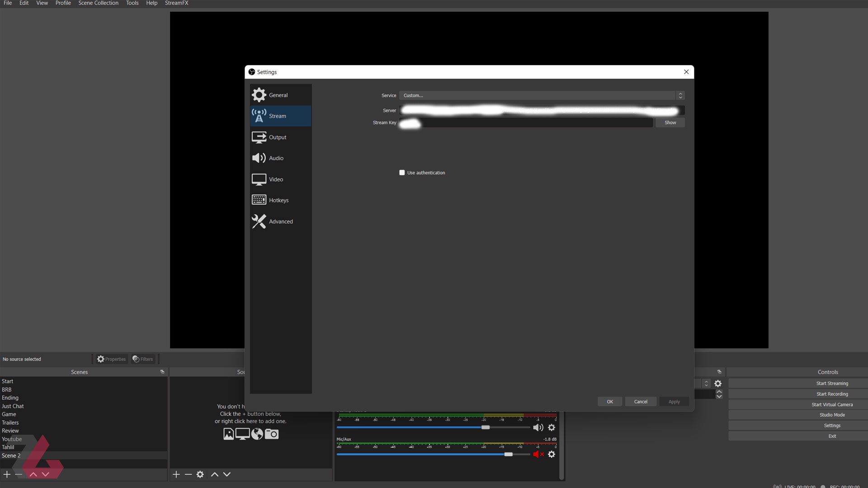
Task: Open the Tools menu
Action: click(132, 2)
